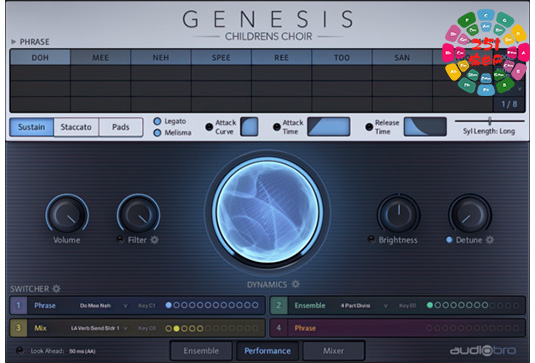Click the Volume knob
The width and height of the screenshot is (535, 363).
pos(67,214)
